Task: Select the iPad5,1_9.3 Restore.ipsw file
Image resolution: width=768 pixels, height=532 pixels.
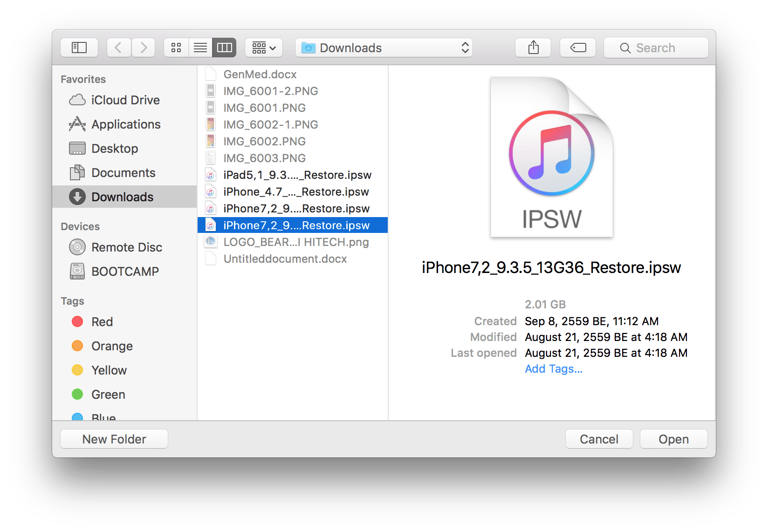Action: [x=293, y=175]
